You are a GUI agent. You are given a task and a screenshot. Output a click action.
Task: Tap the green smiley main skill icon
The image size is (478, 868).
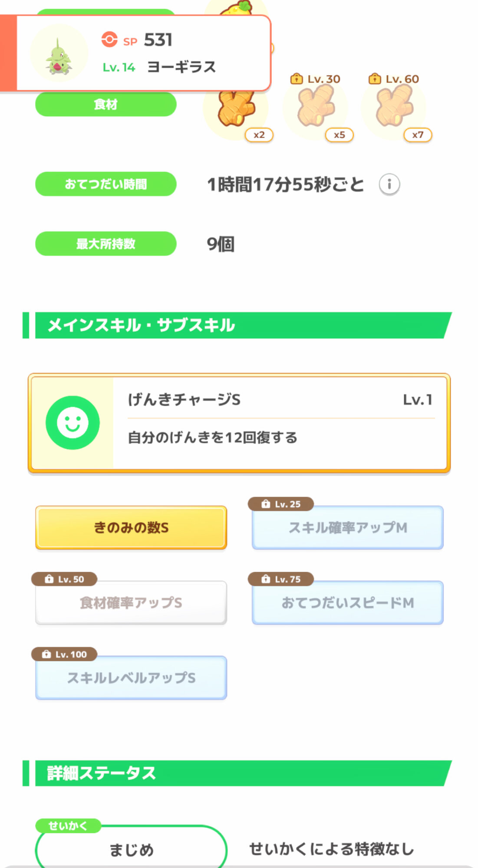(73, 423)
